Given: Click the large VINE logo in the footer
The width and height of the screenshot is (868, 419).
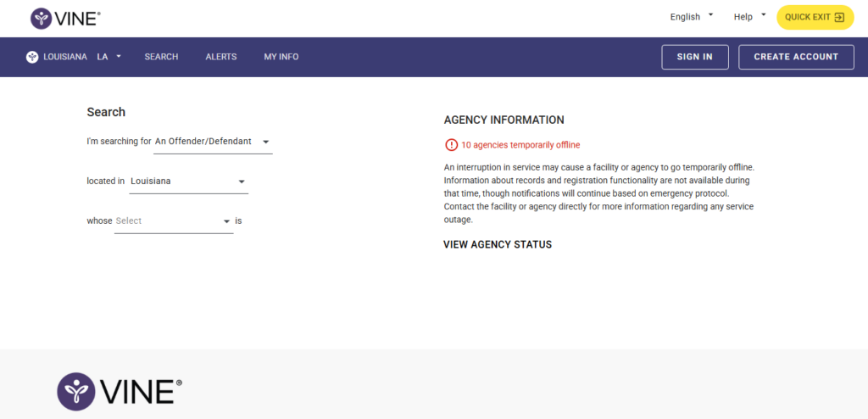Looking at the screenshot, I should (119, 391).
